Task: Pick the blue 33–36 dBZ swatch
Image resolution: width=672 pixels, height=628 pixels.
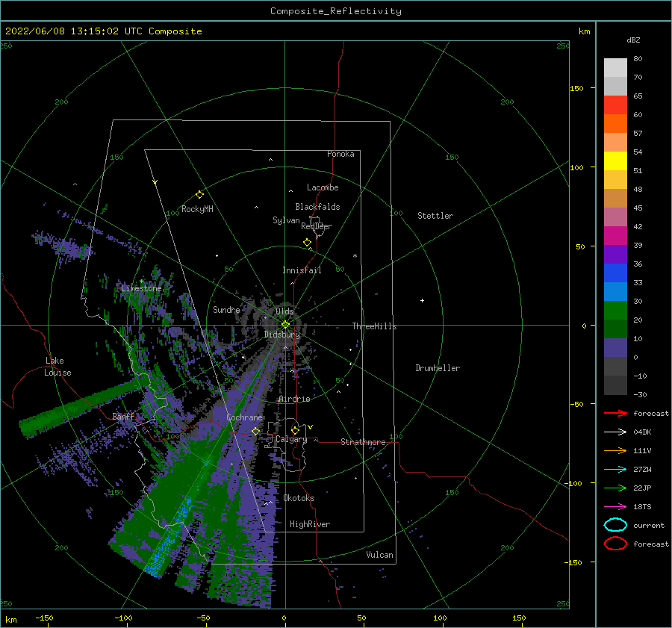Action: click(615, 273)
